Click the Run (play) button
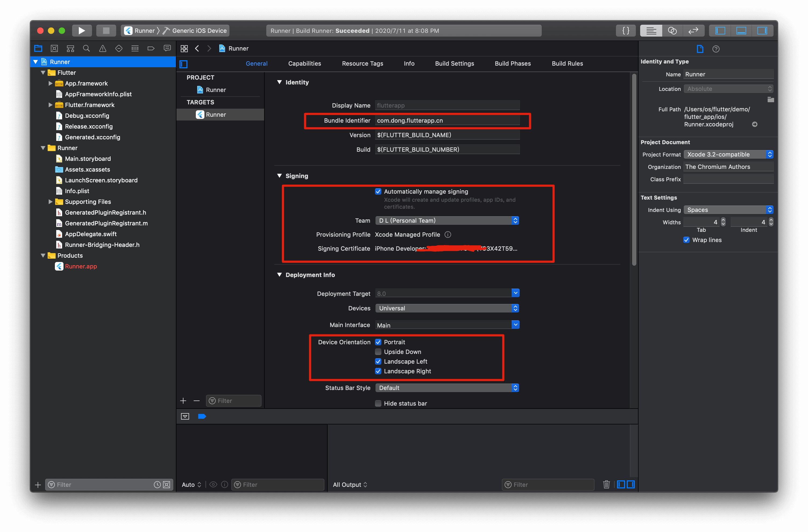This screenshot has width=808, height=532. [81, 31]
